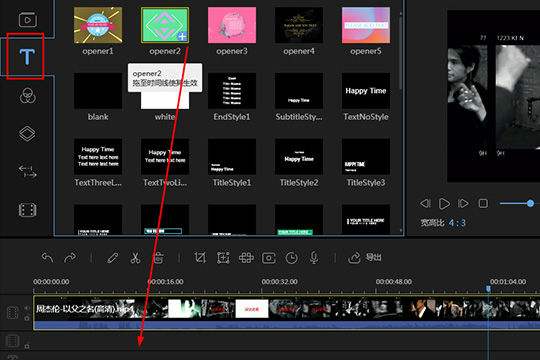Image resolution: width=540 pixels, height=360 pixels.
Task: Open the duration clock tool
Action: [291, 258]
